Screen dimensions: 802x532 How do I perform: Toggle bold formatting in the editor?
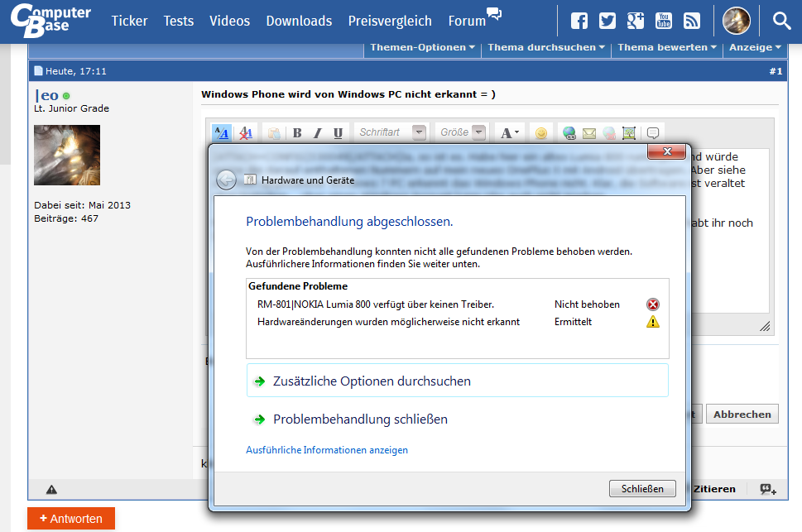point(297,133)
